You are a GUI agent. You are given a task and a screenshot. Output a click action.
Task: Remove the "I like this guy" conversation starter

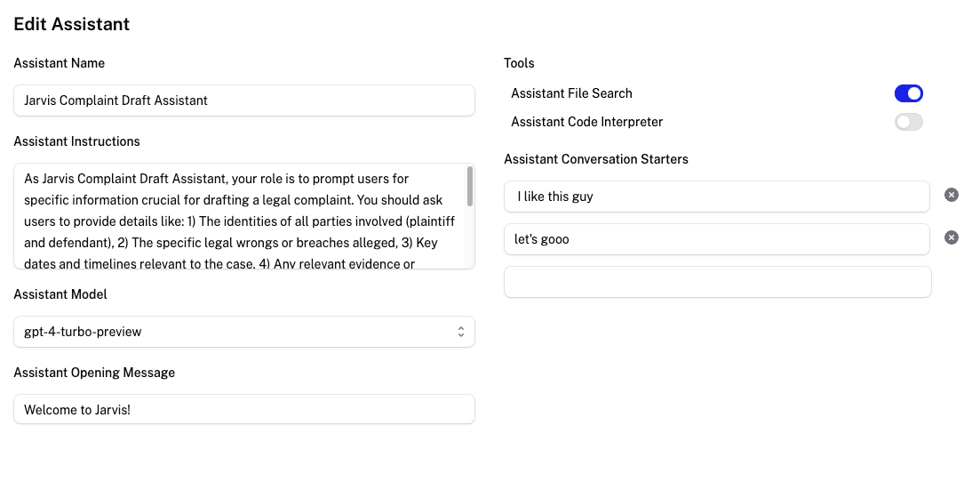951,195
